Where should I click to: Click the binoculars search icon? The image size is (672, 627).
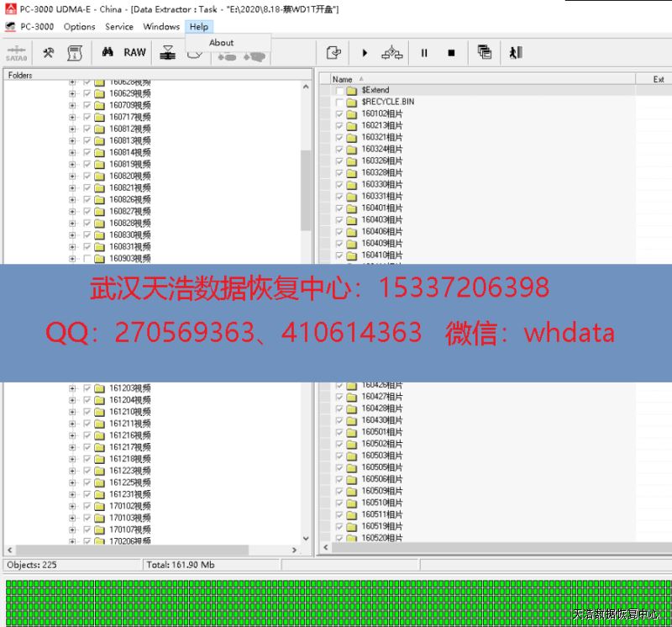[x=108, y=52]
